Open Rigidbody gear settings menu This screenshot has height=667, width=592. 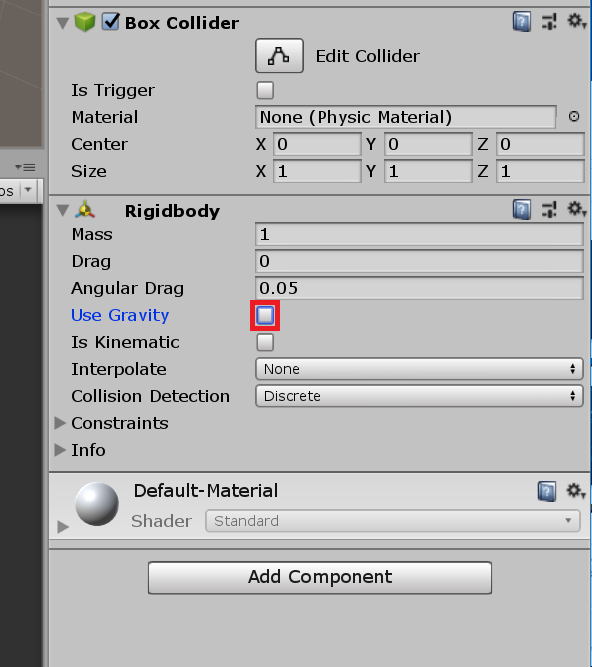pos(576,209)
